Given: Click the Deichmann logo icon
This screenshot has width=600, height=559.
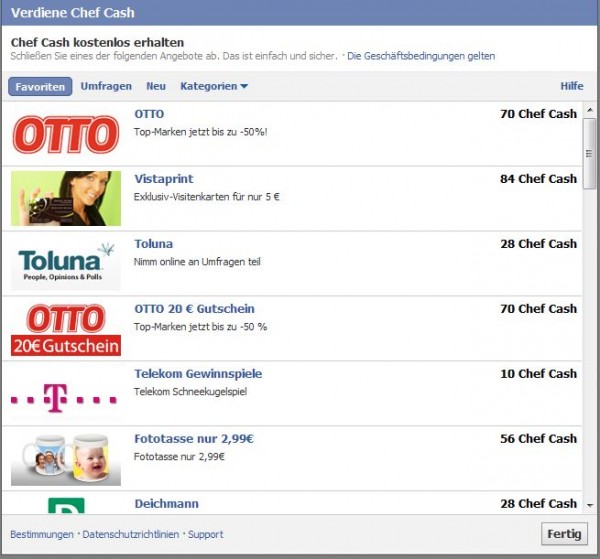Looking at the screenshot, I should [x=65, y=505].
